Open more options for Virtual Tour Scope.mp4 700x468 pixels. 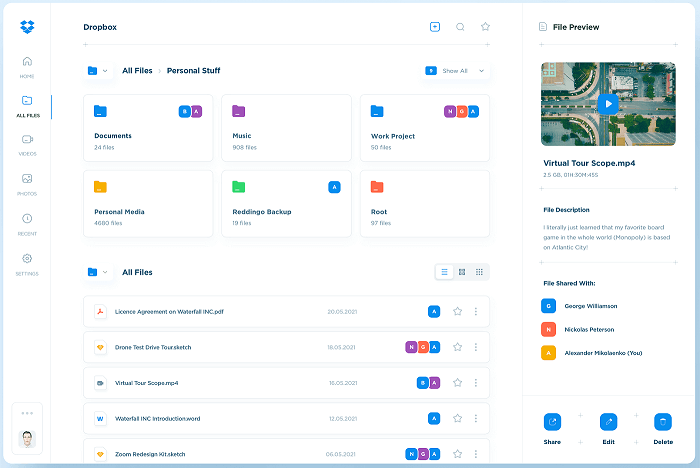(476, 383)
